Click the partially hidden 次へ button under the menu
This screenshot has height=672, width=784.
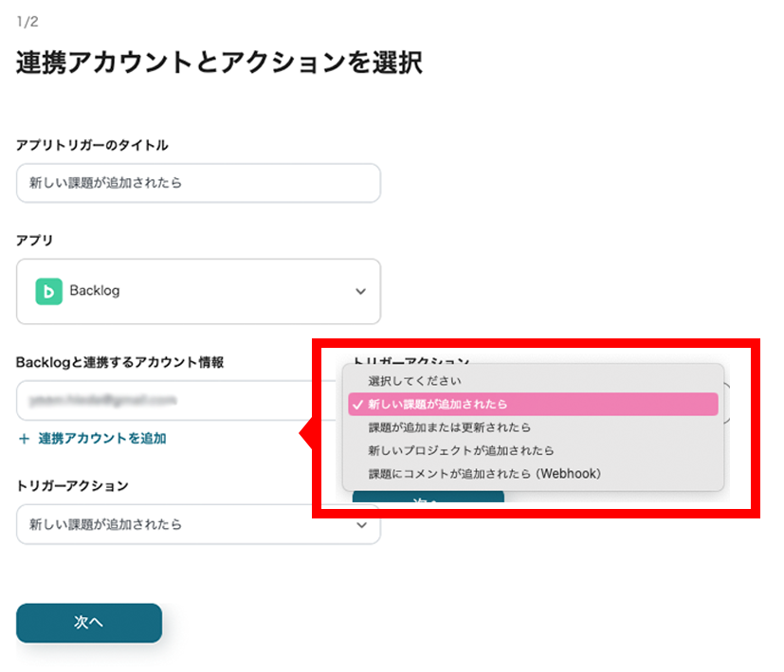(428, 499)
